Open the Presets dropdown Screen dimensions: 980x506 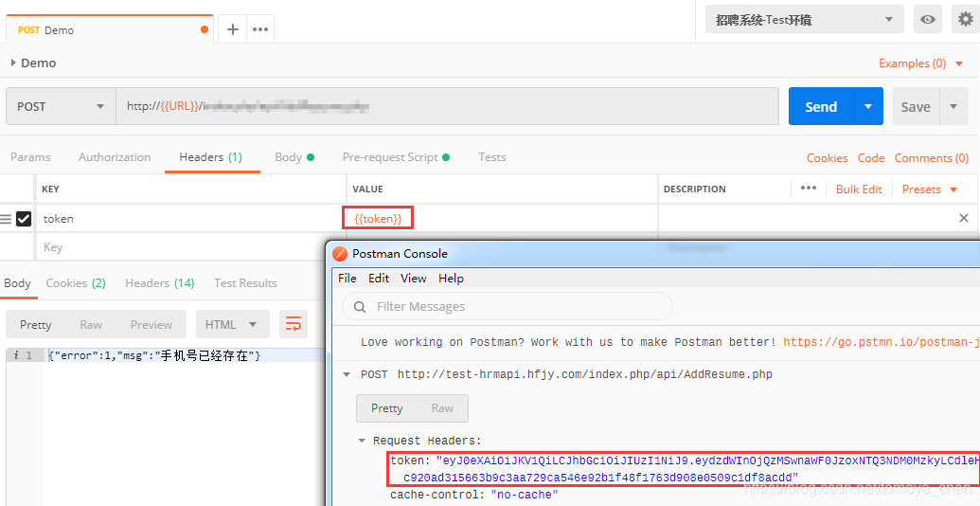pyautogui.click(x=930, y=189)
